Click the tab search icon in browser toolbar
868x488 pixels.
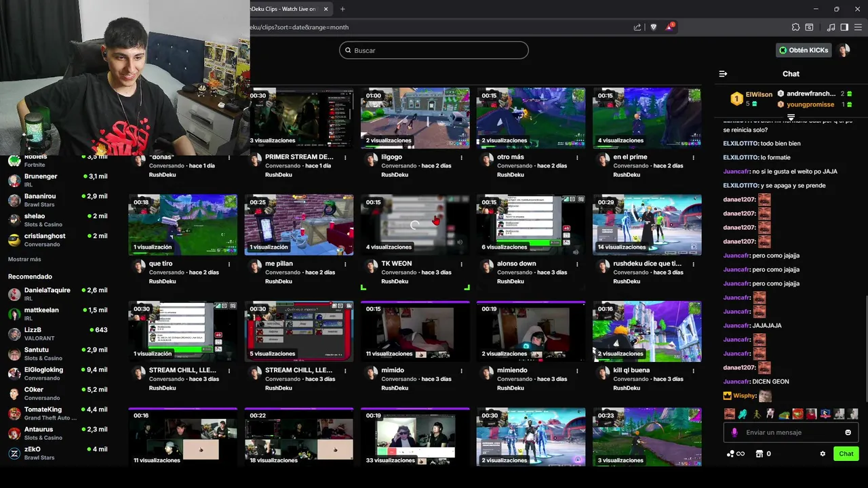[x=809, y=27]
